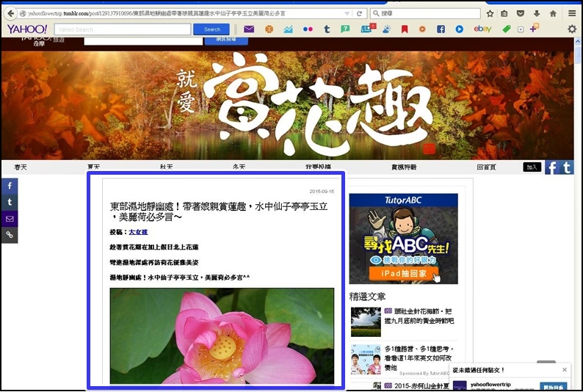The image size is (583, 392).
Task: Click the 就愛賞花趣 banner header image
Action: tap(287, 105)
